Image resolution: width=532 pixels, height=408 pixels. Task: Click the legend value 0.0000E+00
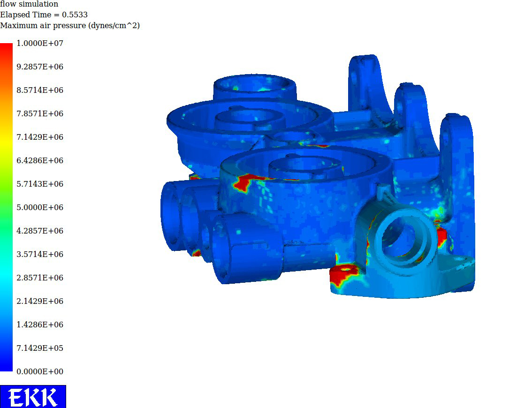[40, 371]
